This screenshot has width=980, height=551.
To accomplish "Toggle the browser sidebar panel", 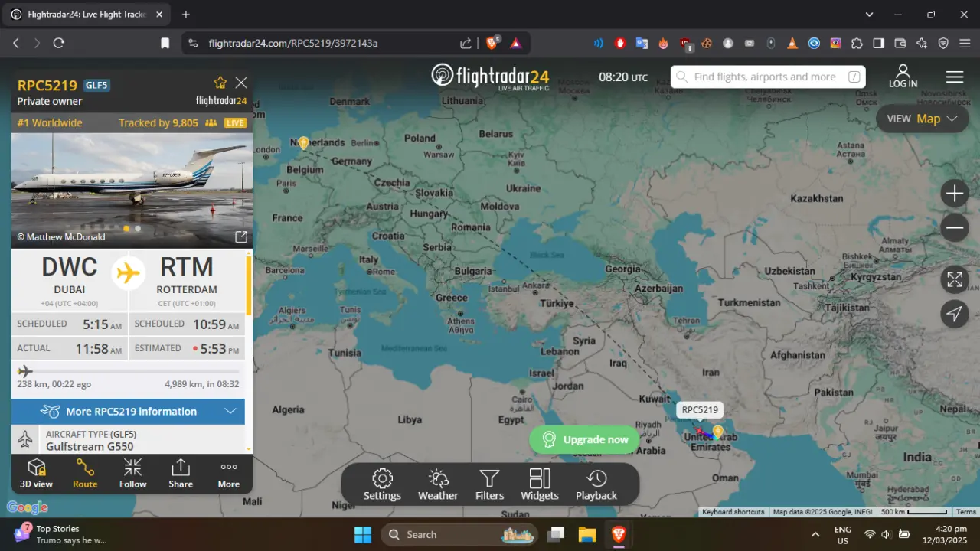I will [x=879, y=44].
